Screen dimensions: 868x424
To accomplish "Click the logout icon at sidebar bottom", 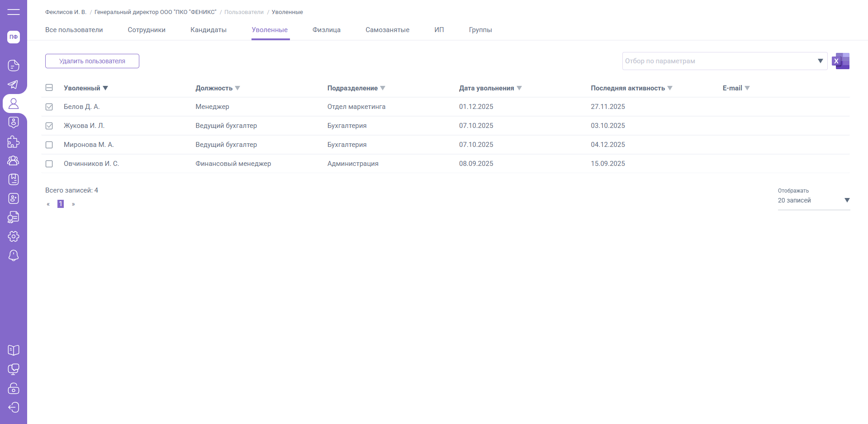I will [x=14, y=407].
